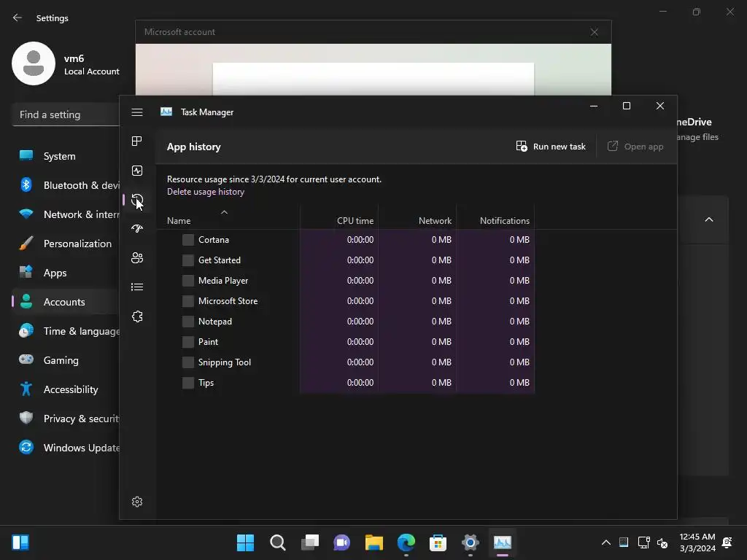Select Snipping Tool row
The height and width of the screenshot is (560, 747).
click(x=345, y=363)
